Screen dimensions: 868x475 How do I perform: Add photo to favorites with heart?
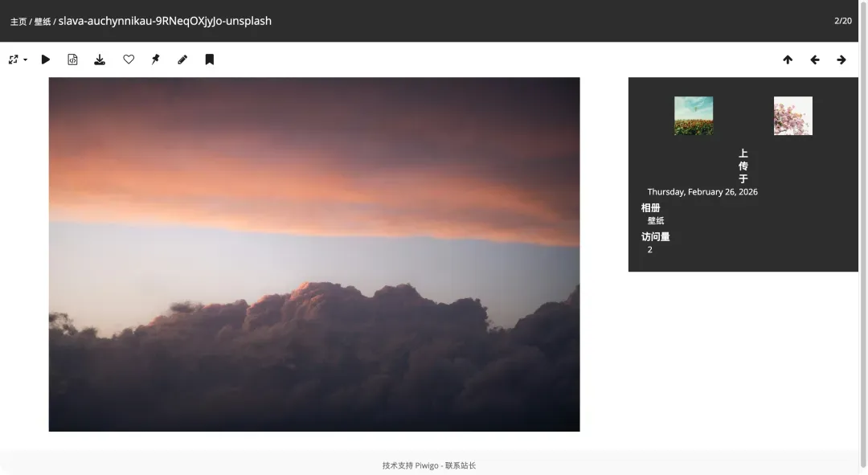pyautogui.click(x=129, y=59)
